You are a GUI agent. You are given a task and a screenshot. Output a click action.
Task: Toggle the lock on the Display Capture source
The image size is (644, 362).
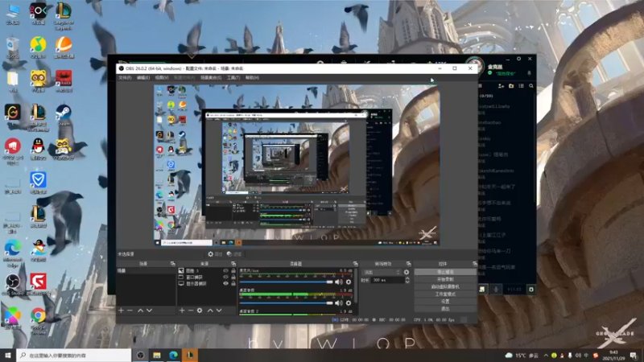pos(233,283)
